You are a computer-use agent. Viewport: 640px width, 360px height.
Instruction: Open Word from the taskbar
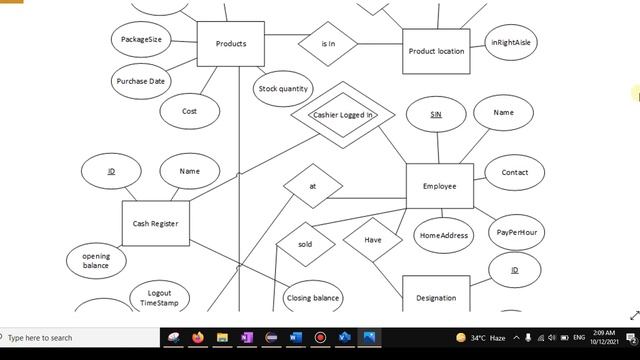click(x=296, y=338)
